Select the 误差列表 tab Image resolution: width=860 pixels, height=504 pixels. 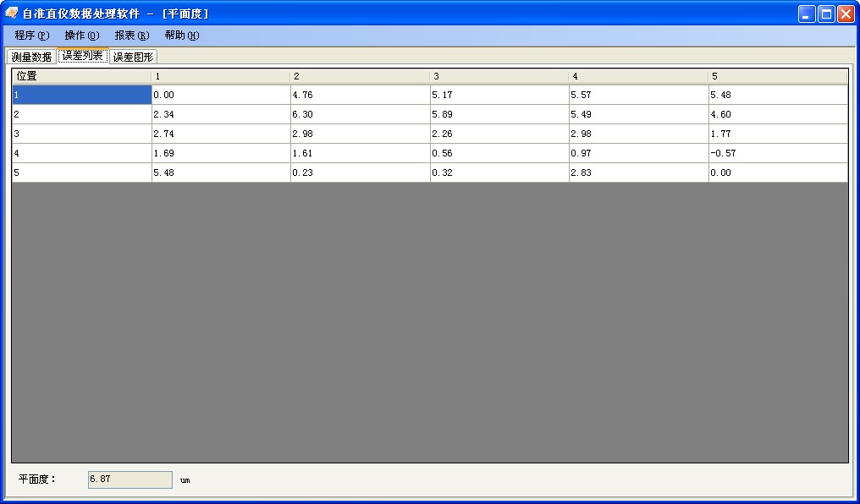[x=83, y=57]
